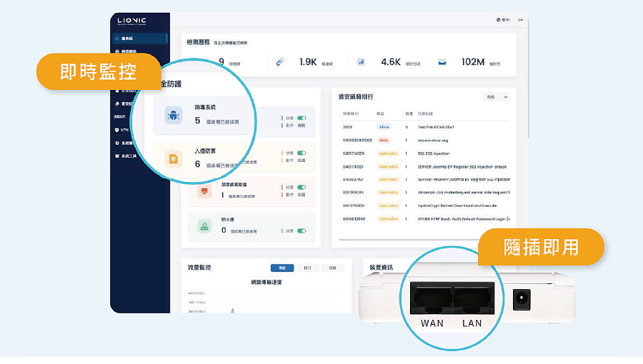Screen dimensions: 643x364
Task: Click the malicious web blocking red icon
Action: click(x=204, y=191)
